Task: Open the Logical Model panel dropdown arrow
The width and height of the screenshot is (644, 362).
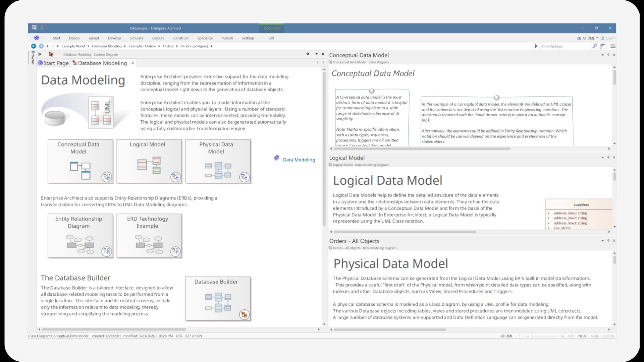Action: tap(603, 157)
